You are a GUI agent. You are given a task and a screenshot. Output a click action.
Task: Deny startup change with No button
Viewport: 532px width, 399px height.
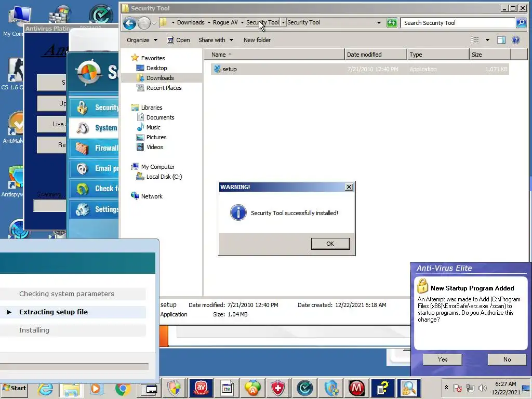pos(507,360)
